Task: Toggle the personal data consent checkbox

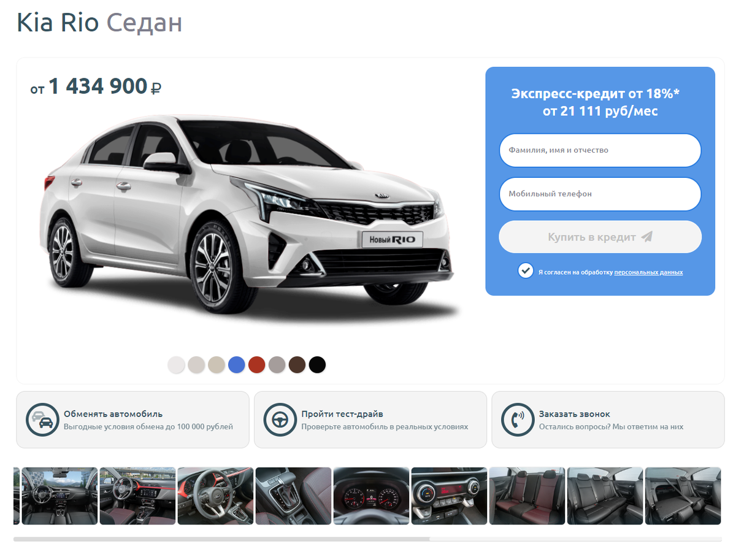Action: (x=526, y=270)
